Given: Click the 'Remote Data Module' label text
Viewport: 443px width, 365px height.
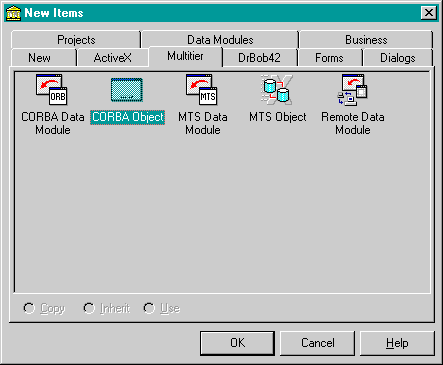Looking at the screenshot, I should [x=353, y=123].
